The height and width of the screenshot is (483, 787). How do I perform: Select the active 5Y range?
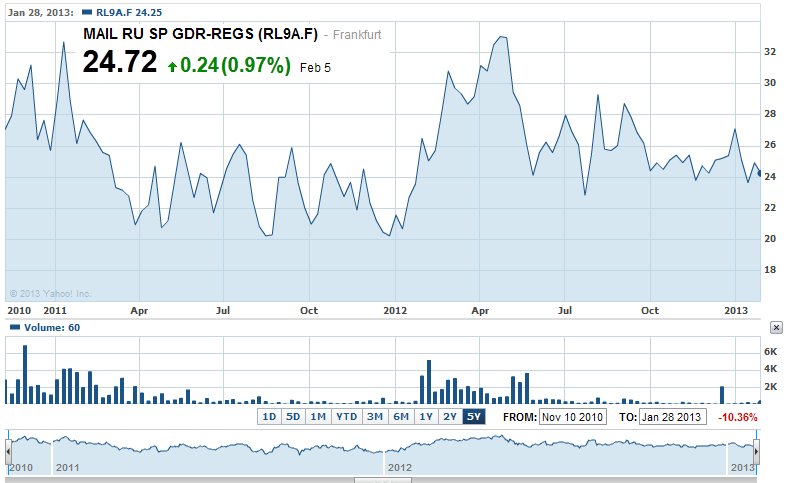click(x=474, y=417)
